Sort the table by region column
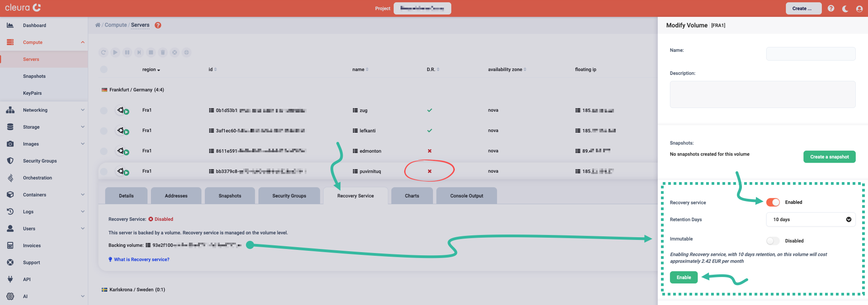868x305 pixels. [x=151, y=70]
